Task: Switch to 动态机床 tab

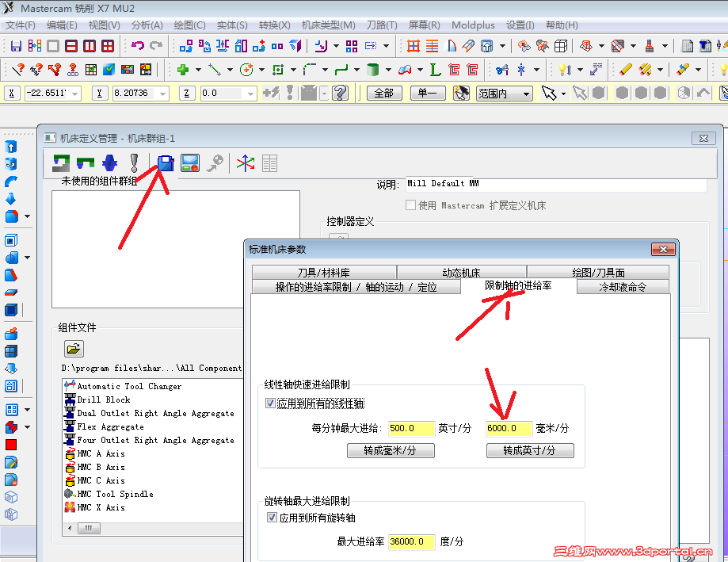Action: pyautogui.click(x=462, y=272)
